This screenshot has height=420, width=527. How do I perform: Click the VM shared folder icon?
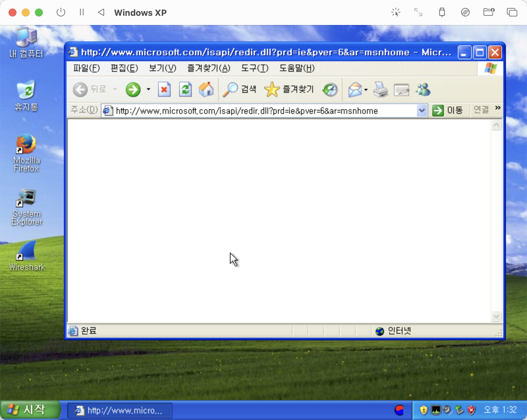(489, 13)
